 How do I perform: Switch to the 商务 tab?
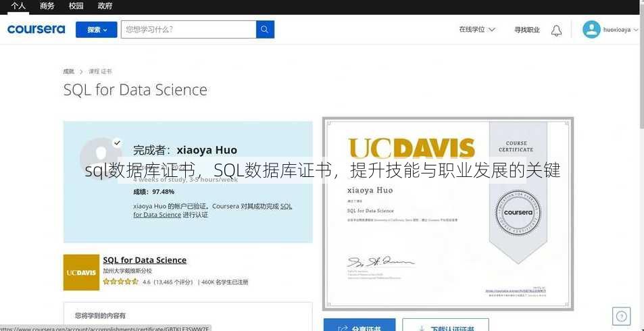click(47, 6)
